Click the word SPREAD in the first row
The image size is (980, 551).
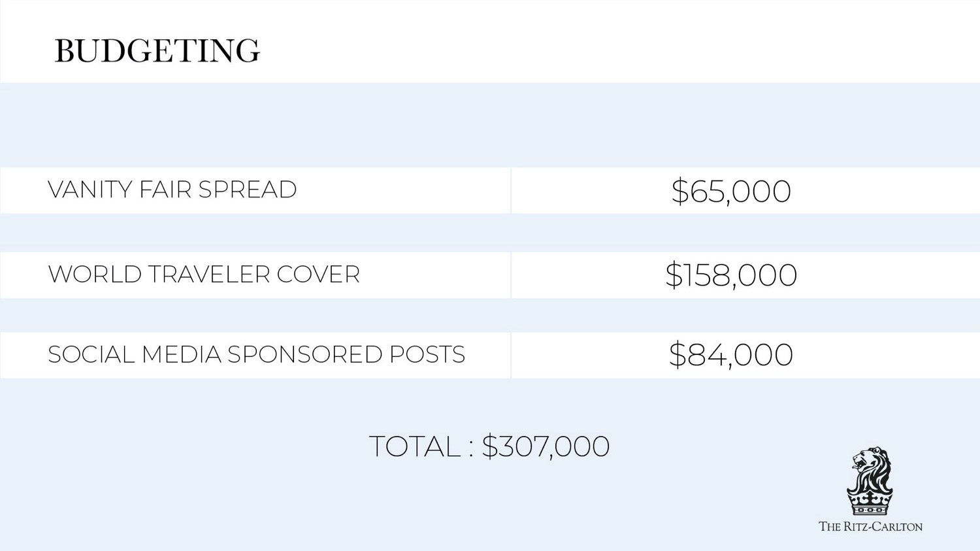248,190
